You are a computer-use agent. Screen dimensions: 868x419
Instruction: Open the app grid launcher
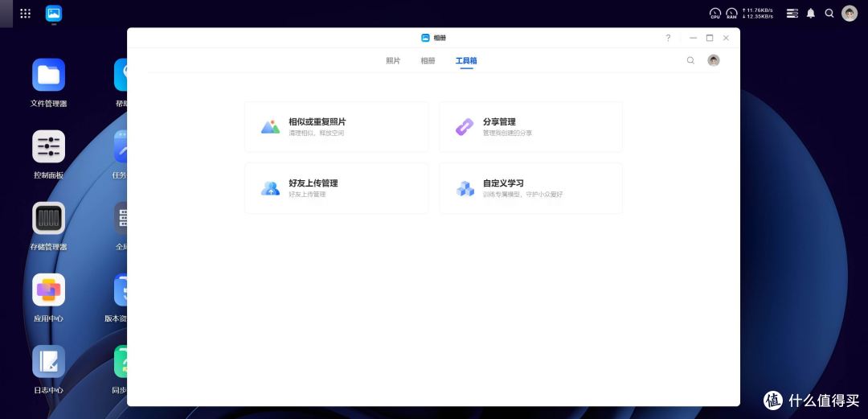pyautogui.click(x=26, y=14)
